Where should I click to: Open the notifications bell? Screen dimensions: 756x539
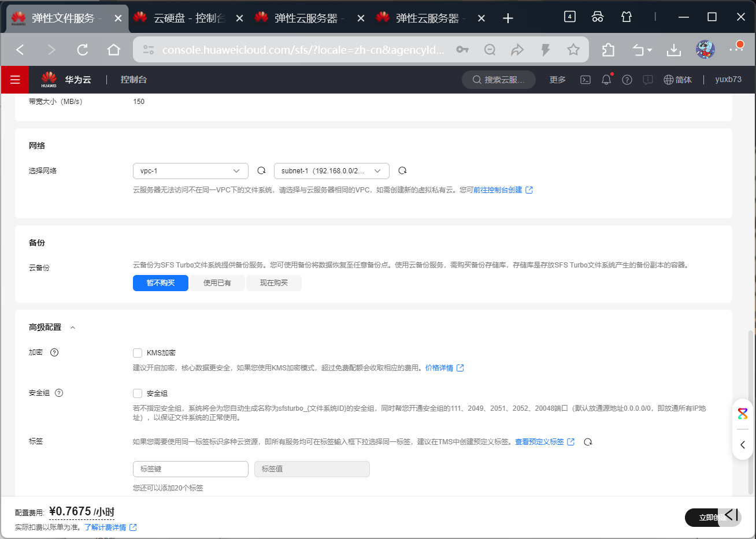coord(606,80)
